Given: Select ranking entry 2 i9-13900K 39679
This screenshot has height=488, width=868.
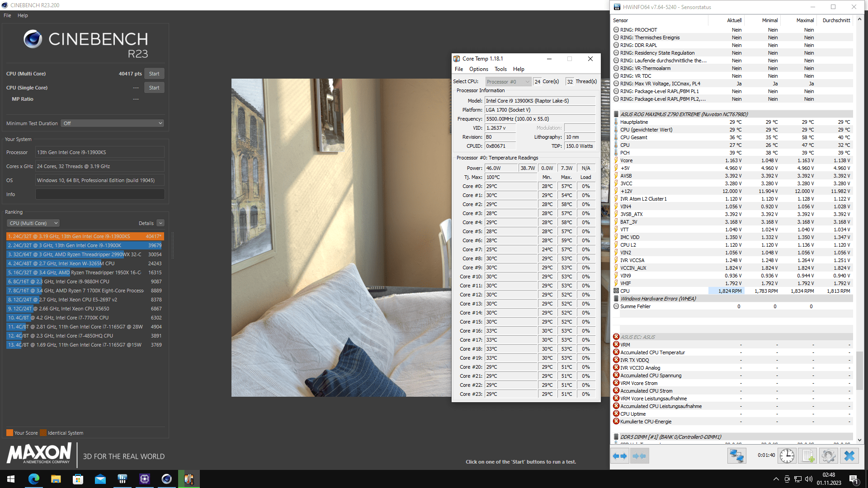Looking at the screenshot, I should click(x=85, y=245).
